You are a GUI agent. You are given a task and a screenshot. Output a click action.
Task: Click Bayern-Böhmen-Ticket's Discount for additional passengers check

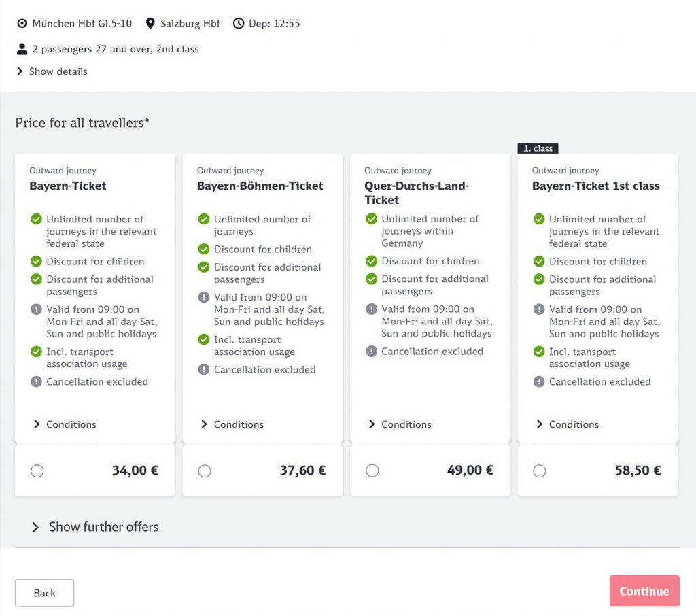coord(204,267)
